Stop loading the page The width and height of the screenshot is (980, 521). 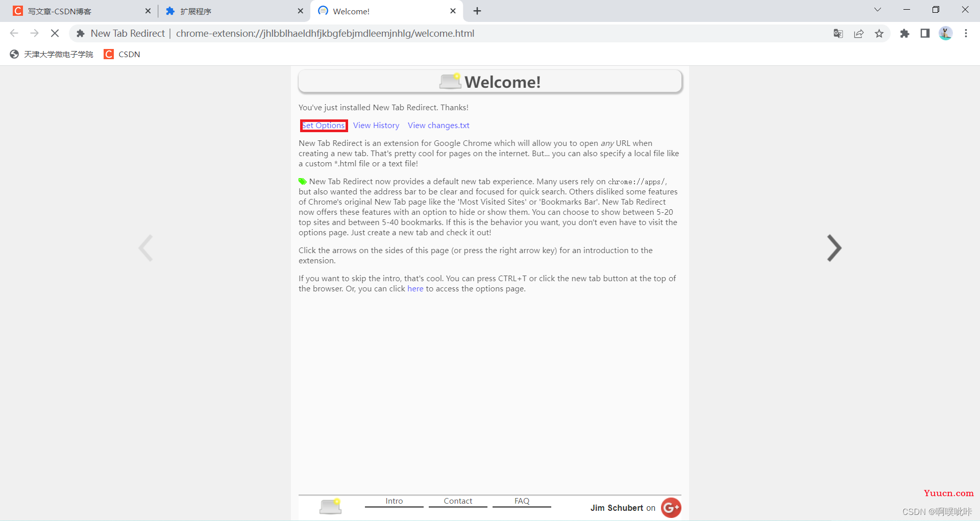(55, 33)
